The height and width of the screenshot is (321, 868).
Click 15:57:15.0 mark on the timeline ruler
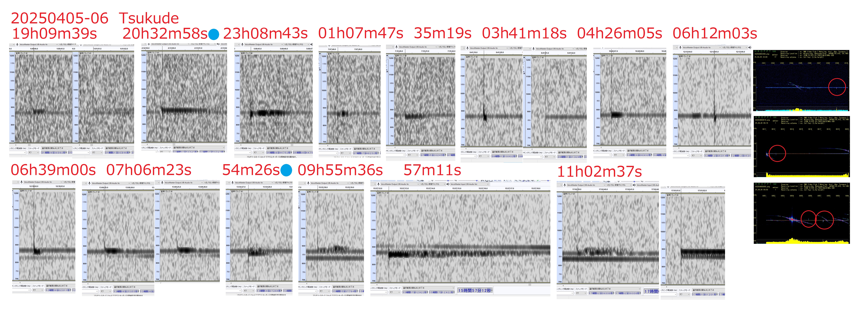(x=457, y=189)
